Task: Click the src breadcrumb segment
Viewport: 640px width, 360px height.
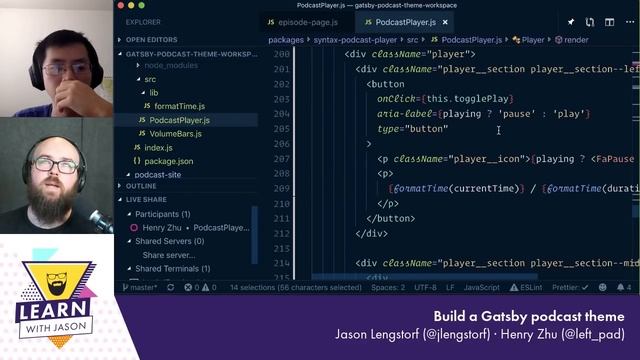Action: pyautogui.click(x=413, y=40)
